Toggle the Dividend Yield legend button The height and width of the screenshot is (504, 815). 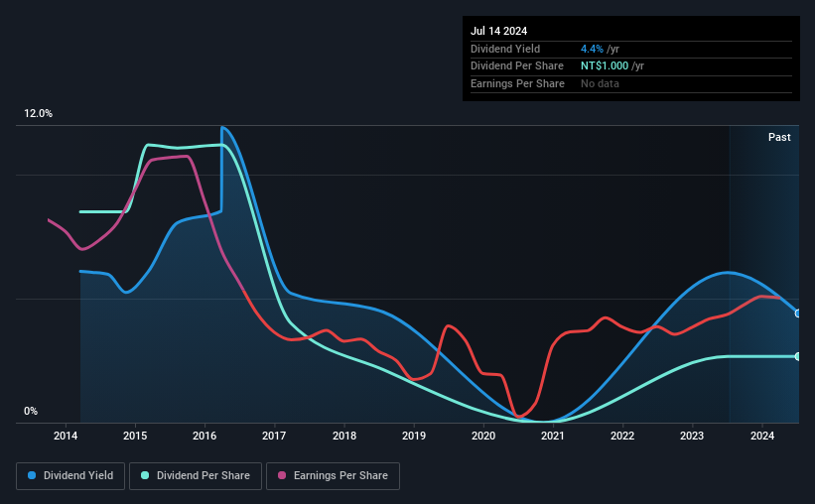pyautogui.click(x=70, y=476)
